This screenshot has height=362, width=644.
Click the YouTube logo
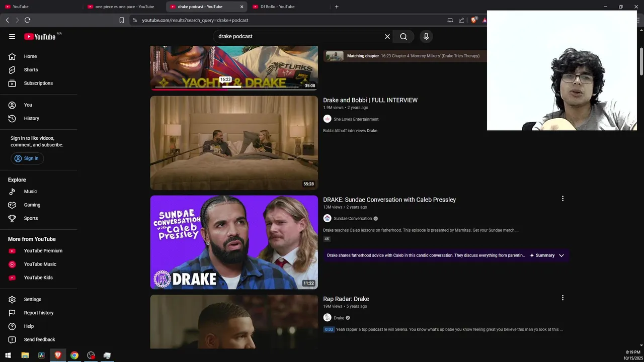click(x=40, y=36)
